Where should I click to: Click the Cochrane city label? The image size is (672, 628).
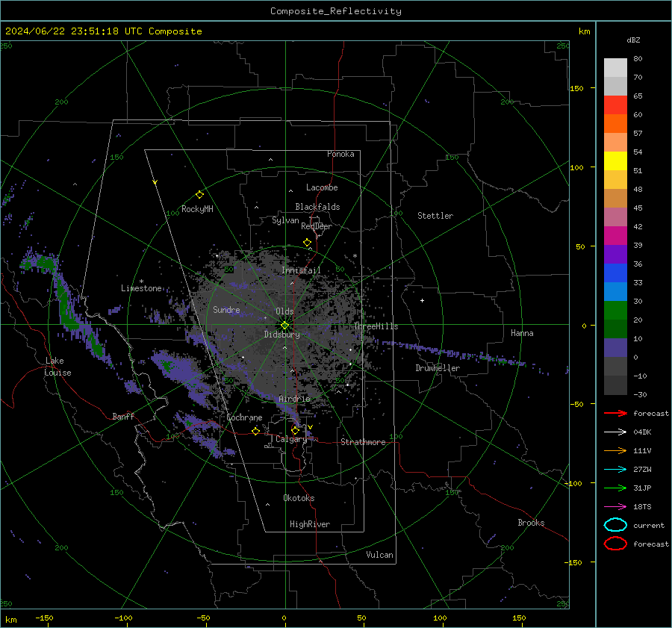pos(244,417)
